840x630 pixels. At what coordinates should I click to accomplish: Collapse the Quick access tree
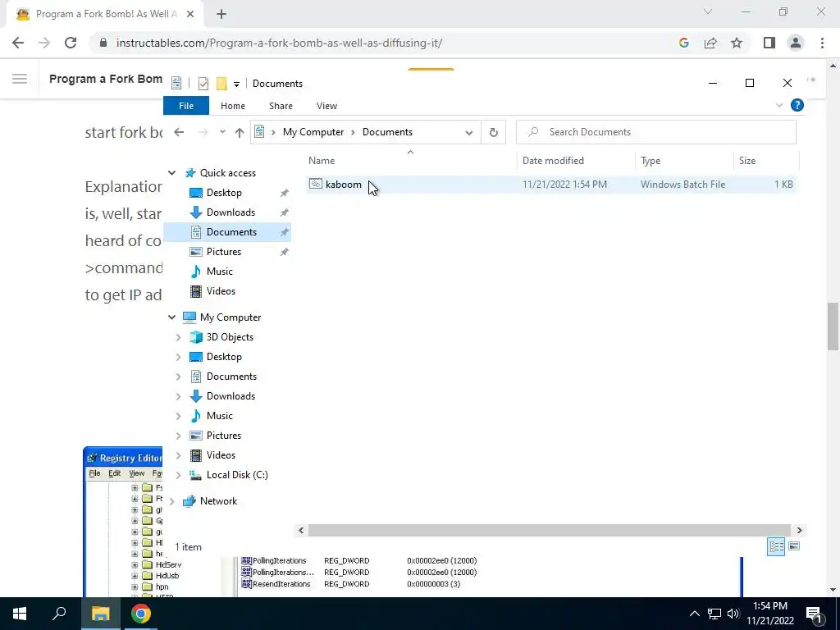coord(171,173)
